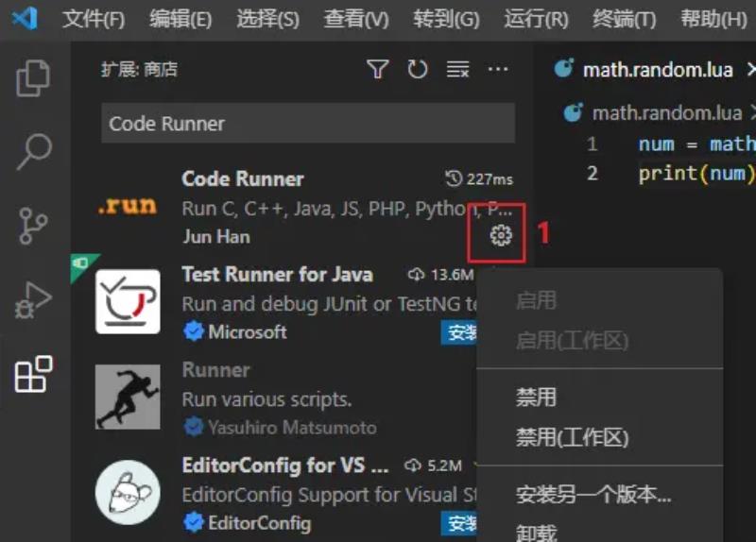
Task: Choose 禁用 in context menu
Action: pos(600,398)
